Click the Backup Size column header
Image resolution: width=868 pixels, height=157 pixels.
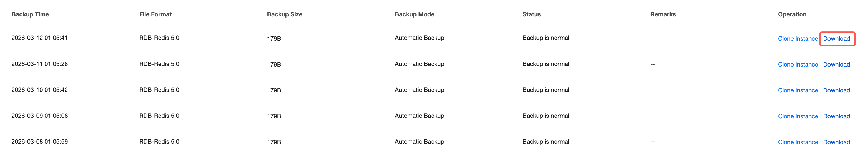284,14
